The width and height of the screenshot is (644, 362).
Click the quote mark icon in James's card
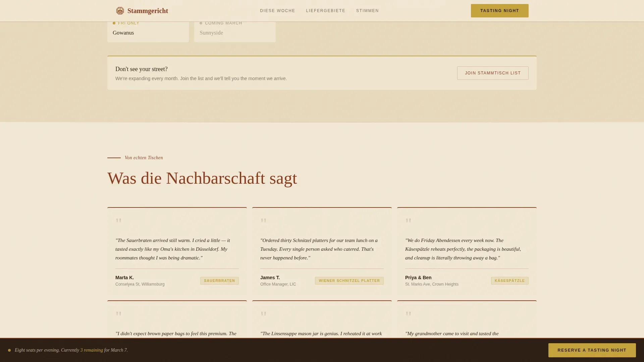(263, 221)
